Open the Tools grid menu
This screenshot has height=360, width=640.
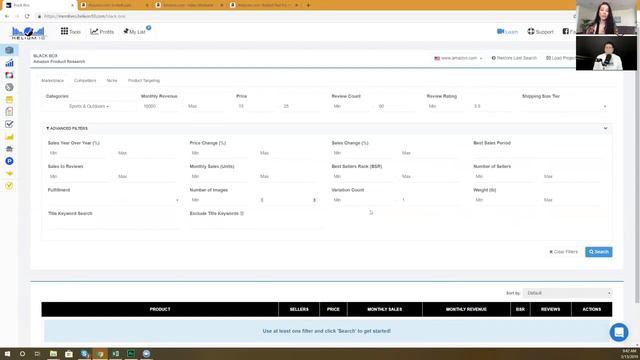pyautogui.click(x=71, y=31)
